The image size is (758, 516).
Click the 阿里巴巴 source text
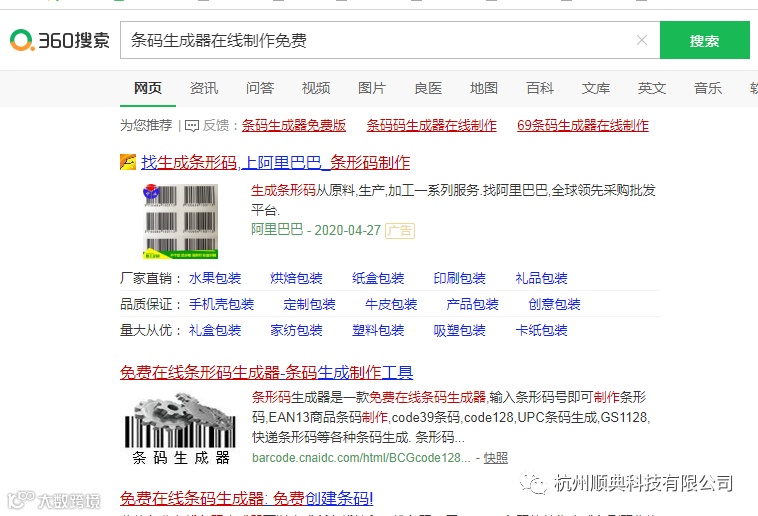[x=277, y=230]
